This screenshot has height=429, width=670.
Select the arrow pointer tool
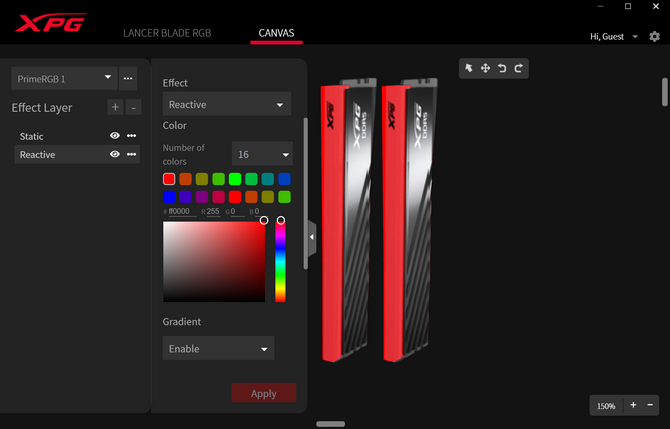469,68
